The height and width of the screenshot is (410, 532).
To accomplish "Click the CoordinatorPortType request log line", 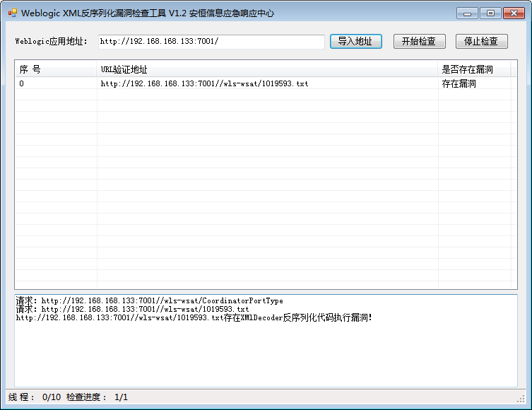I will 149,300.
